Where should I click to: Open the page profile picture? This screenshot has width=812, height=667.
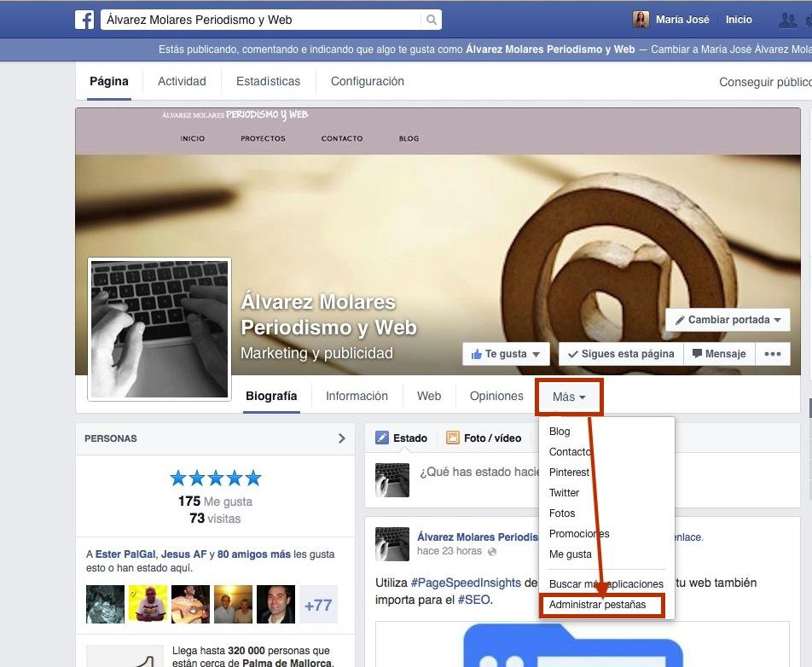coord(159,329)
